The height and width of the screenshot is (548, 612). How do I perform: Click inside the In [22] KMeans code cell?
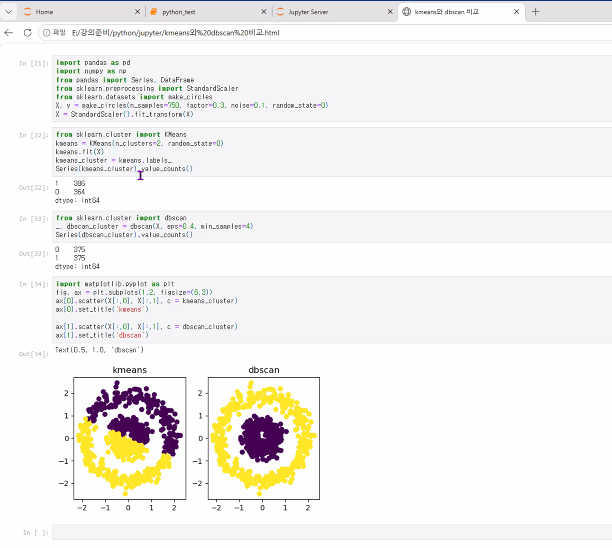point(332,151)
